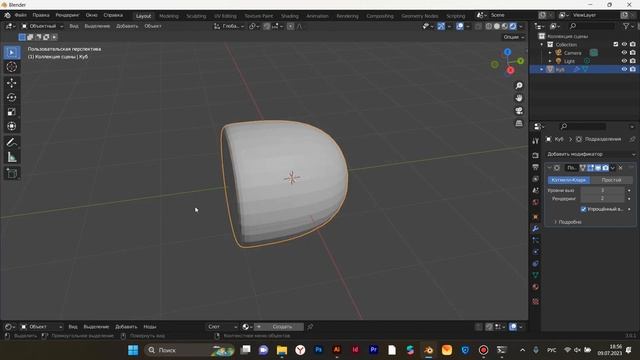Image resolution: width=640 pixels, height=360 pixels.
Task: Disable Camera render with its camera icon
Action: pos(633,53)
